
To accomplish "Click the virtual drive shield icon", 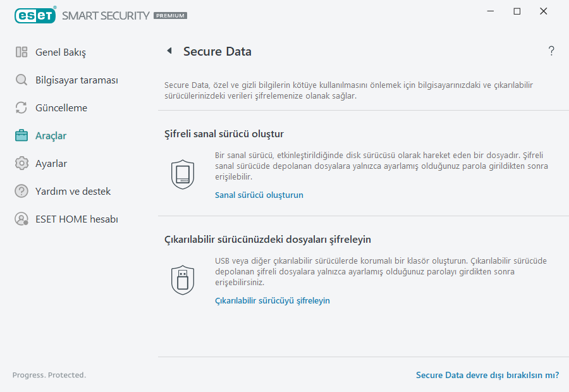I will 183,174.
